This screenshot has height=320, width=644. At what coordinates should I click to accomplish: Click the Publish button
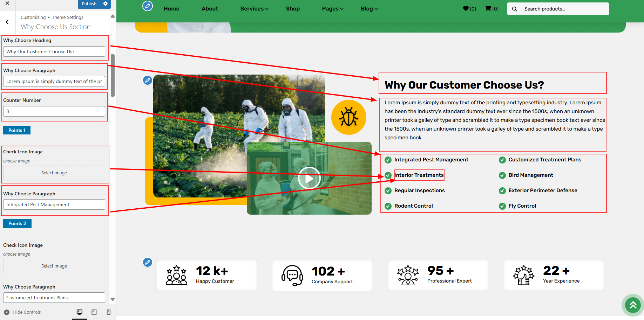pyautogui.click(x=89, y=4)
